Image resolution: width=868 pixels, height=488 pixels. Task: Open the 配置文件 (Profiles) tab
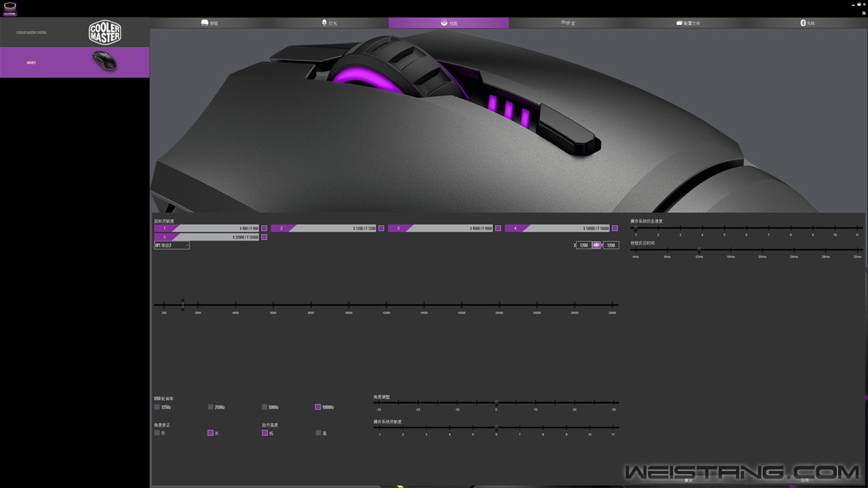point(688,23)
